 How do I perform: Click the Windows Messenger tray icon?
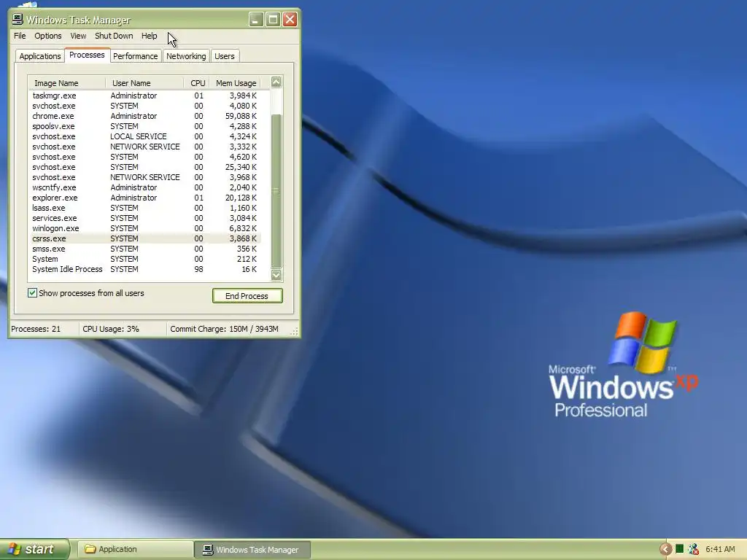click(693, 549)
